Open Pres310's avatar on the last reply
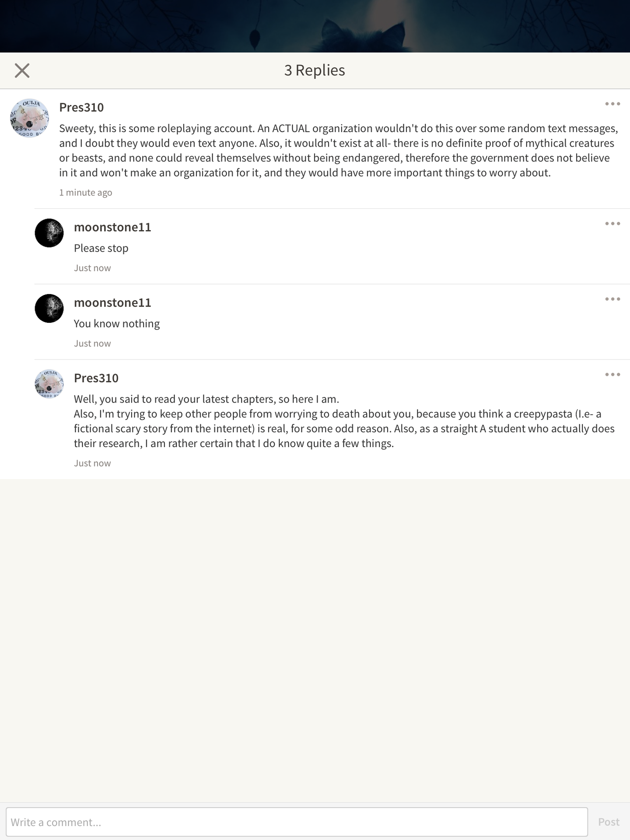 [49, 384]
